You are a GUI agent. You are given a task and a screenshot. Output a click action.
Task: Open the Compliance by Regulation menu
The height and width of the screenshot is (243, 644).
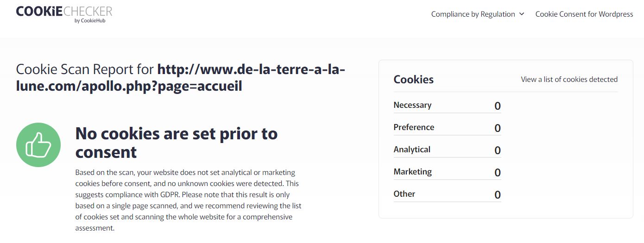[478, 14]
